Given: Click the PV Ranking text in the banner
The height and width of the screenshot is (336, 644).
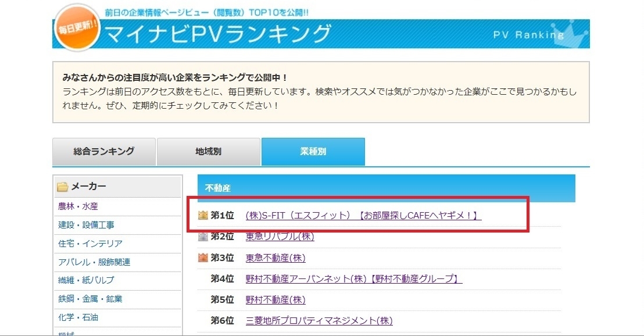Looking at the screenshot, I should (x=528, y=35).
